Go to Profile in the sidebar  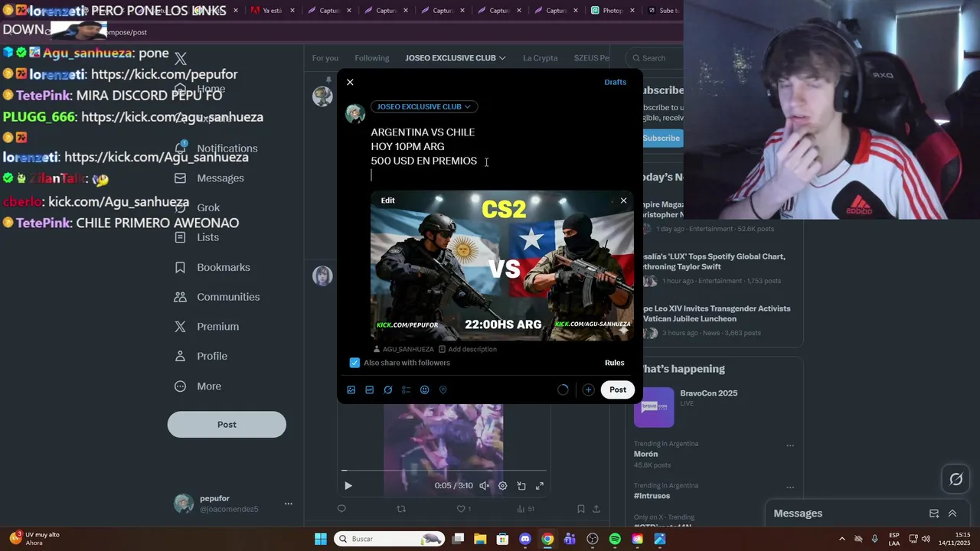click(x=201, y=357)
